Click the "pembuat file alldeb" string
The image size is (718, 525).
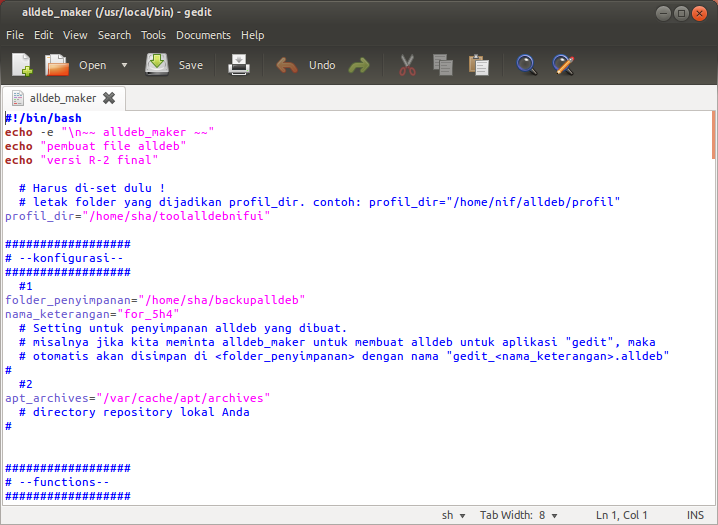pos(113,146)
